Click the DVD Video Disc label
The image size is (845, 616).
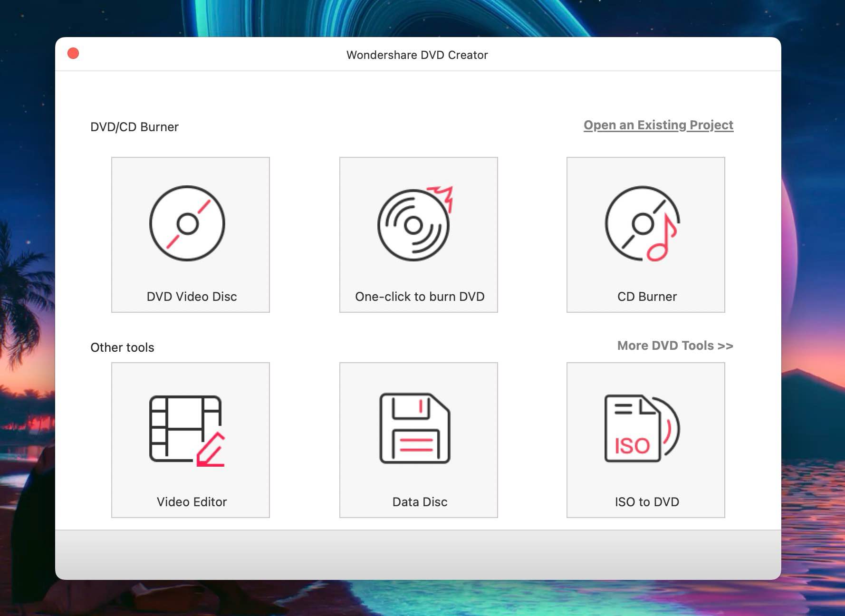(x=192, y=297)
